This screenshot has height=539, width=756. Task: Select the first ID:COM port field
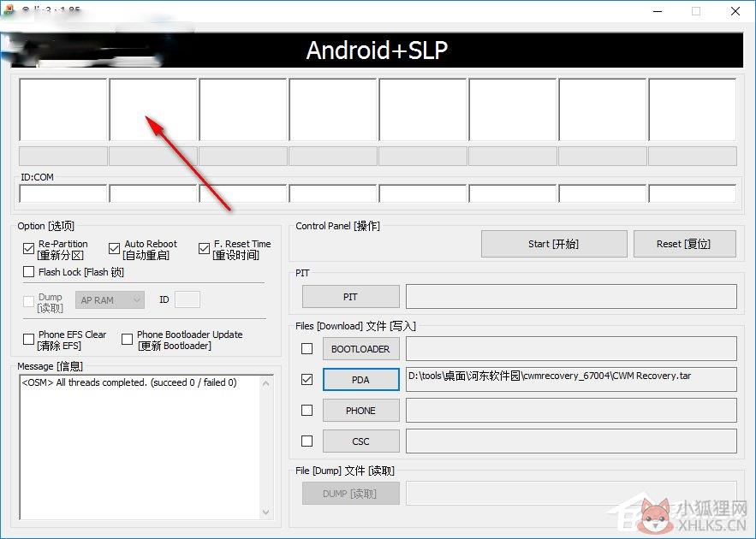tap(63, 193)
